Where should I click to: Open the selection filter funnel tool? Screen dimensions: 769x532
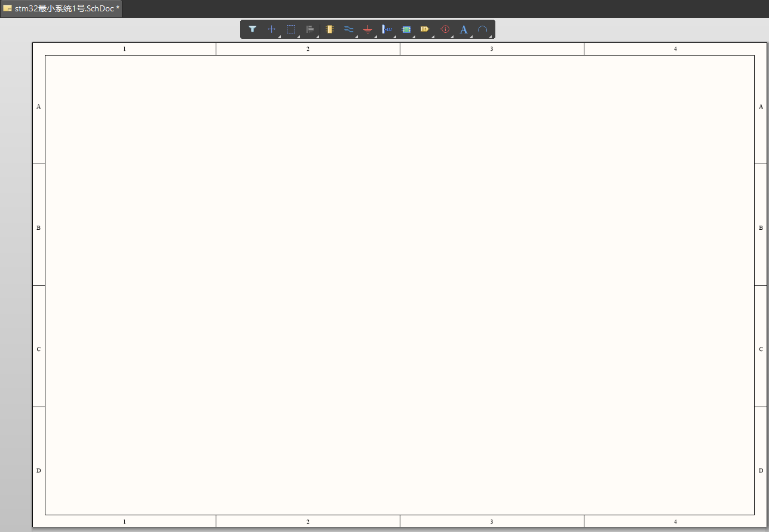click(252, 29)
